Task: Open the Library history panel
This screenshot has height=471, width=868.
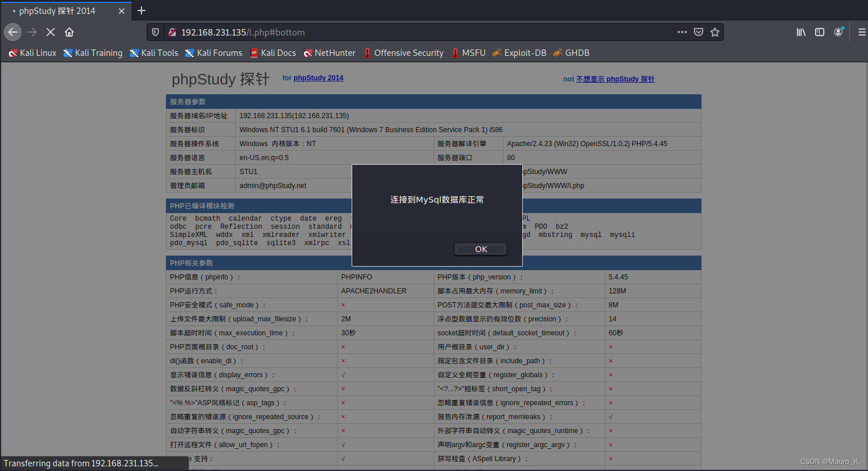Action: tap(802, 32)
